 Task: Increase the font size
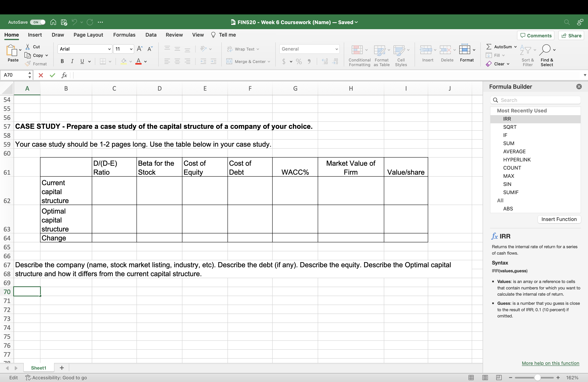[140, 49]
